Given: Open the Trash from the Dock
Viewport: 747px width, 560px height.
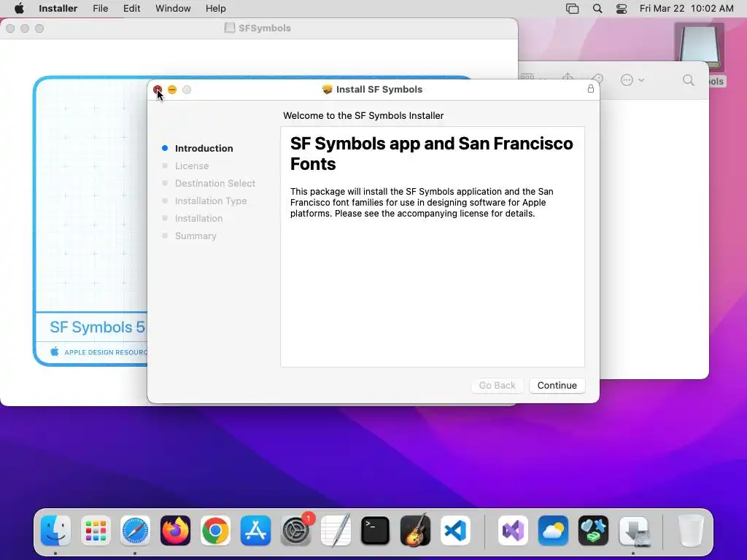Looking at the screenshot, I should (690, 530).
